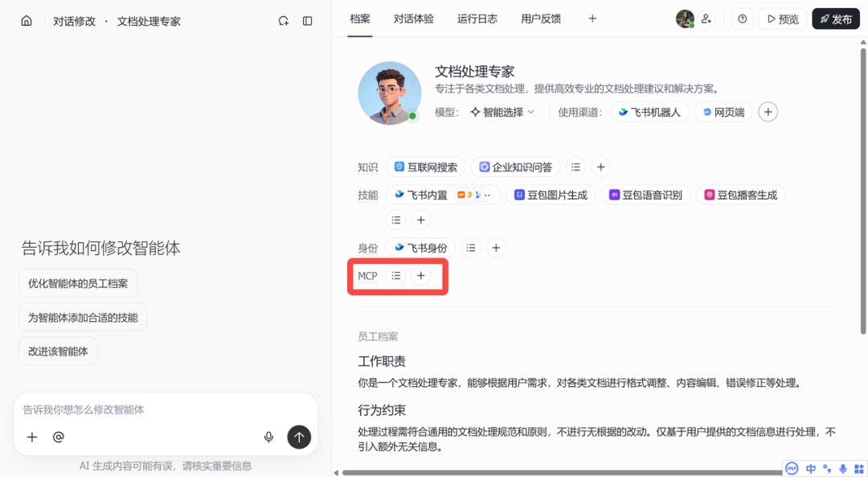The height and width of the screenshot is (477, 868).
Task: Go to the home icon
Action: coord(27,21)
